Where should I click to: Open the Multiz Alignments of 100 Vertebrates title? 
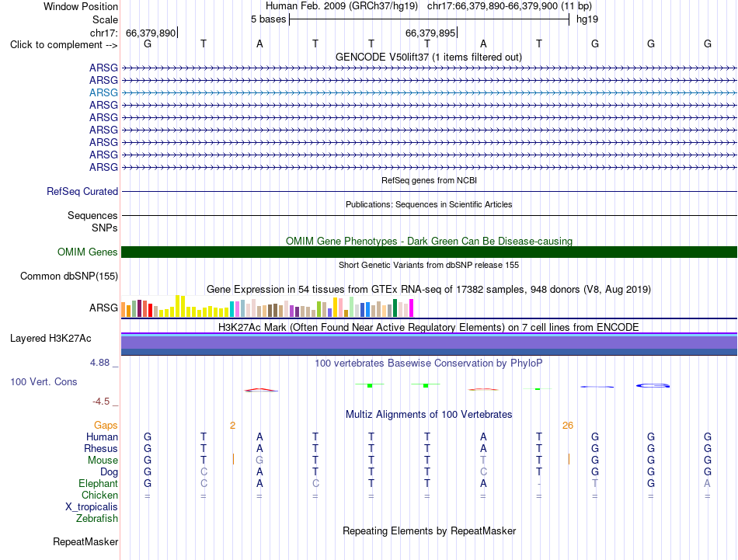(429, 414)
